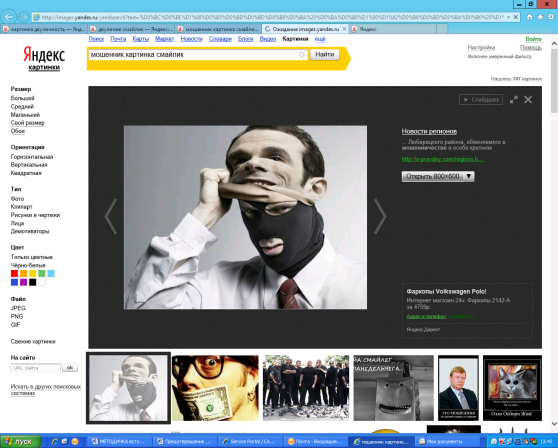The width and height of the screenshot is (558, 448).
Task: Open the Поиск service link
Action: pyautogui.click(x=96, y=39)
